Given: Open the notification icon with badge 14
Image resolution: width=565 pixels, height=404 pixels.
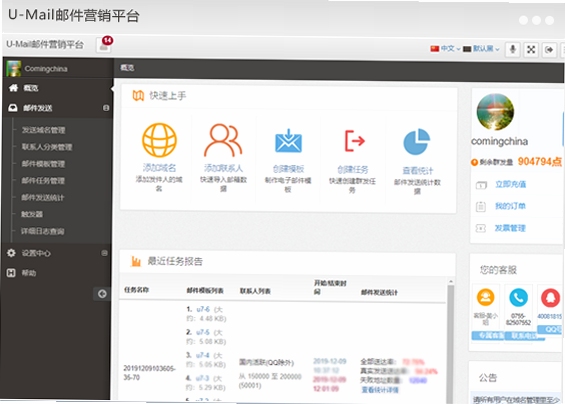Looking at the screenshot, I should click(104, 45).
